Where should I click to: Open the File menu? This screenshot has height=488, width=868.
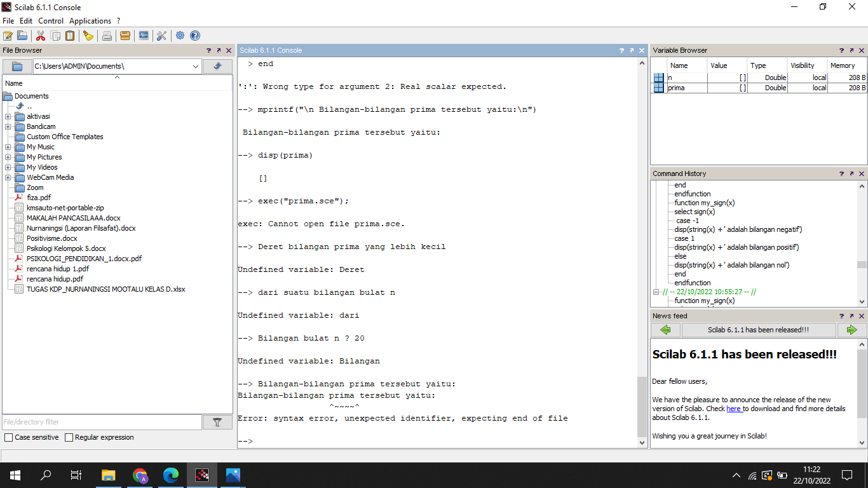[x=8, y=21]
